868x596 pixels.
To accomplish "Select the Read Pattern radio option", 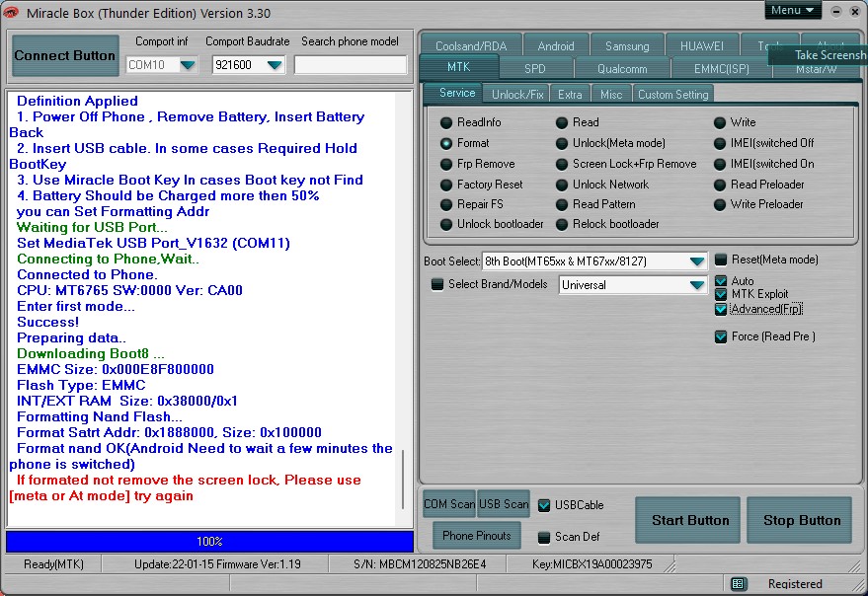I will [562, 205].
